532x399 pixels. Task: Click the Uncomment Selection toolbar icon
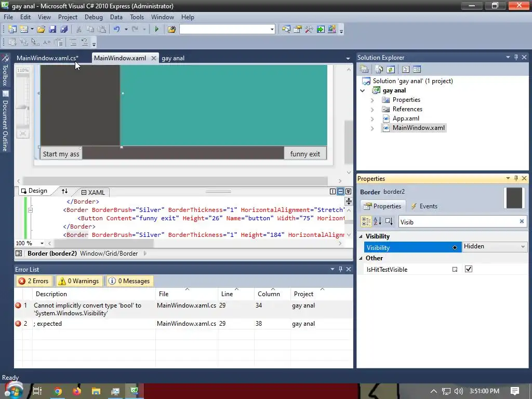pos(85,42)
